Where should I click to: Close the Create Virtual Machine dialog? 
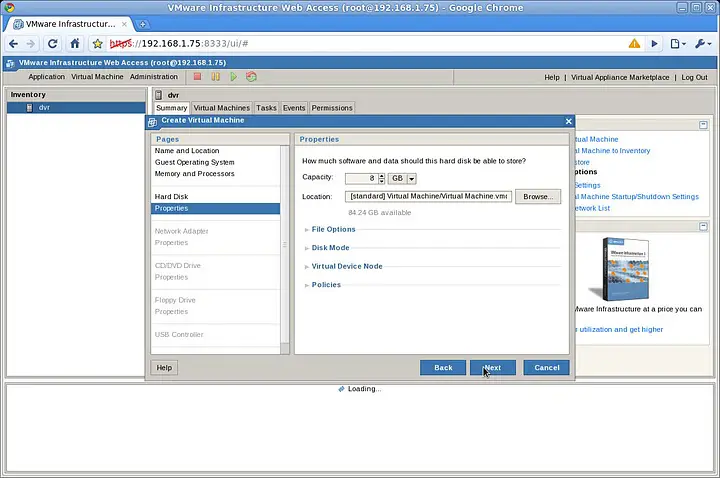tap(568, 121)
